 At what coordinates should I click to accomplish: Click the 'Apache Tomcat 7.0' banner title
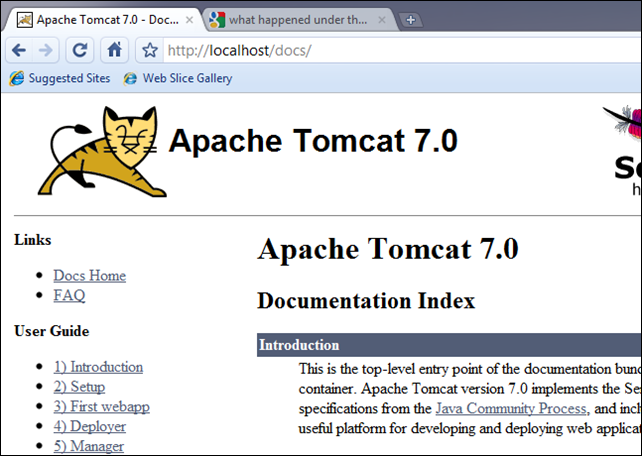(x=313, y=140)
